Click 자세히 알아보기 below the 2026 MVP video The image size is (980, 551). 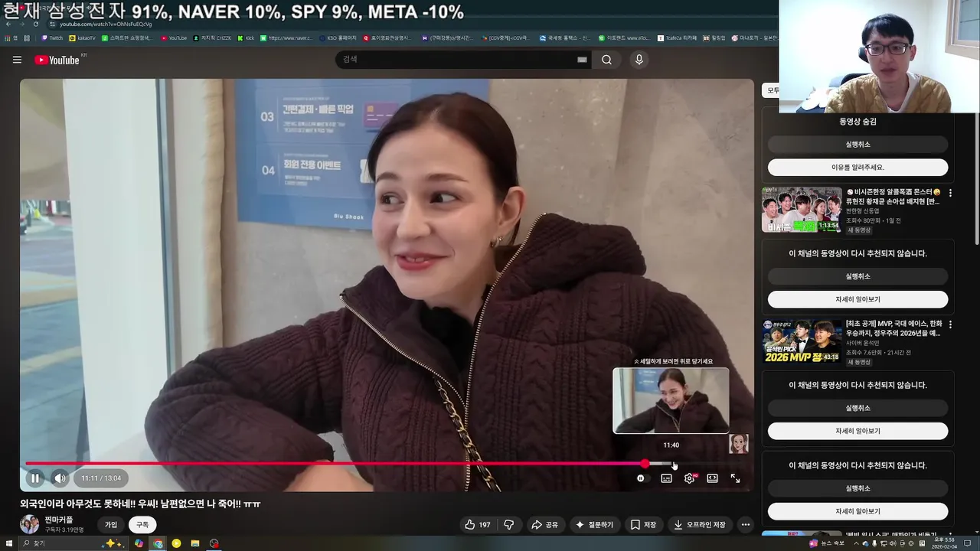pos(857,431)
